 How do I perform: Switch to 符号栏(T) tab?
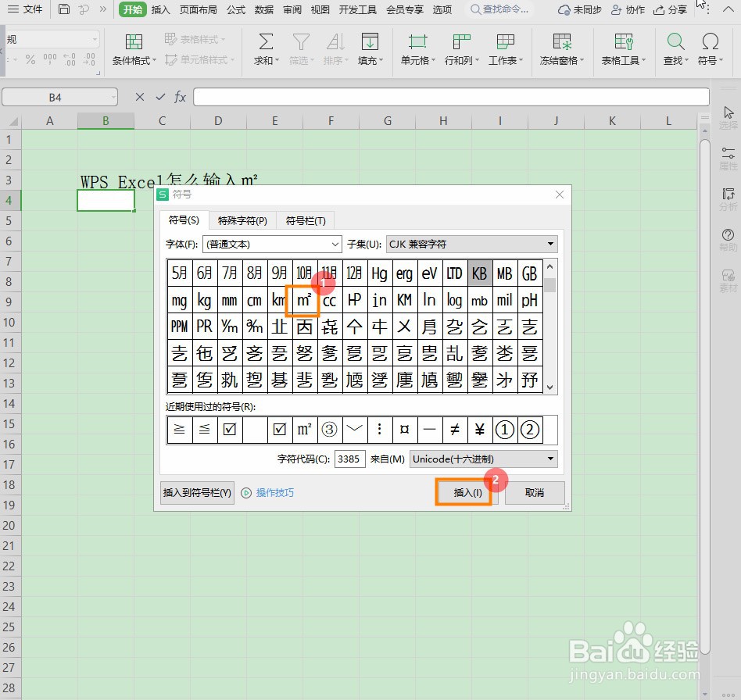click(306, 220)
